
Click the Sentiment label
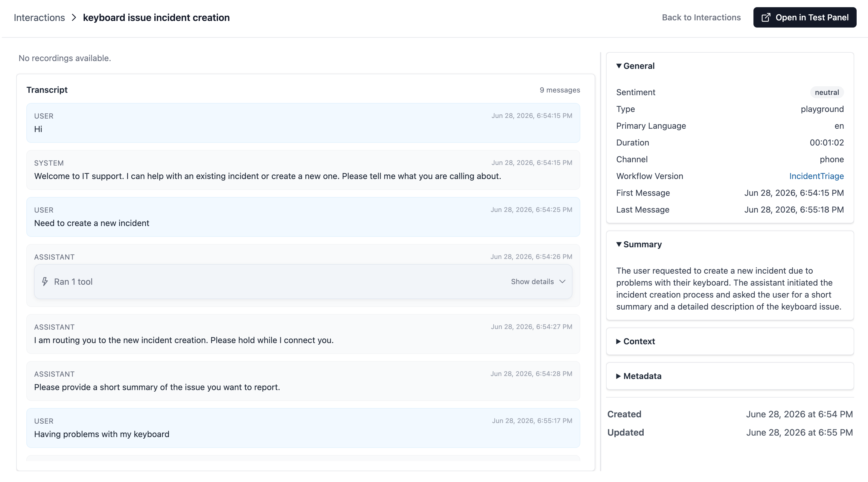pos(636,93)
